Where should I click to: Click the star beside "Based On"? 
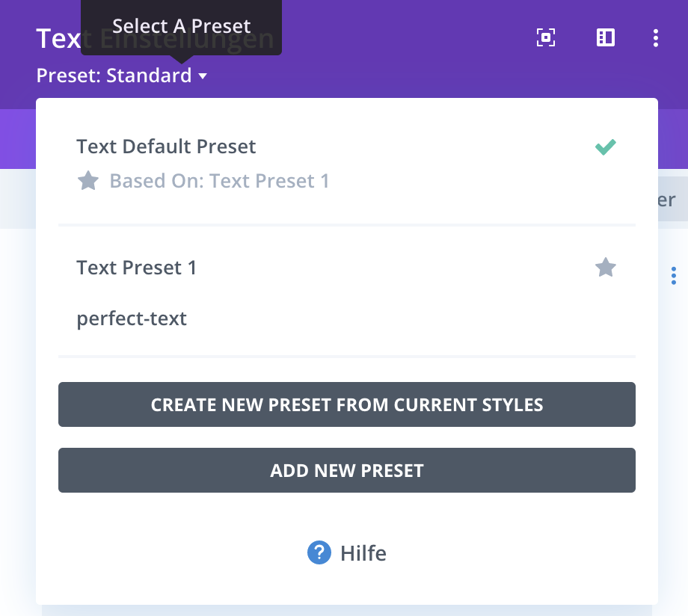point(88,181)
